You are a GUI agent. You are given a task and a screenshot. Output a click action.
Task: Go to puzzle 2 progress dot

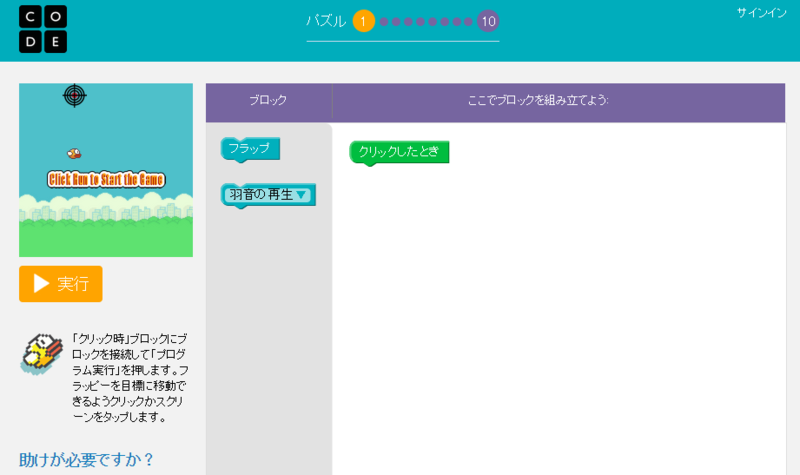pos(384,21)
